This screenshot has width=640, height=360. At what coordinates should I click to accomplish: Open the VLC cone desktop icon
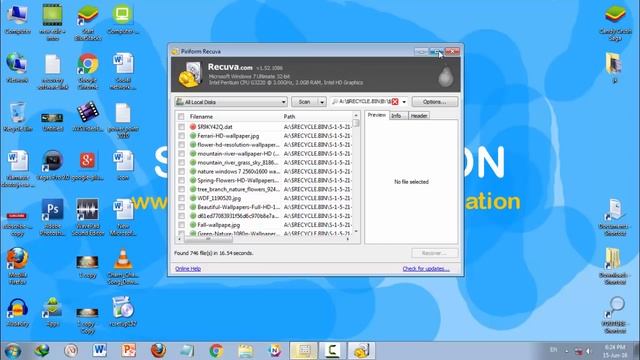(x=123, y=266)
